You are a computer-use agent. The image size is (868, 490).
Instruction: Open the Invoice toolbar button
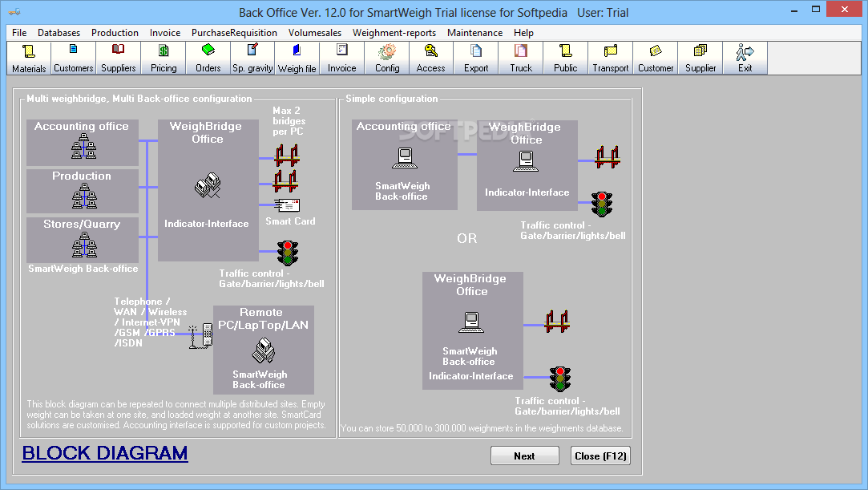point(342,58)
